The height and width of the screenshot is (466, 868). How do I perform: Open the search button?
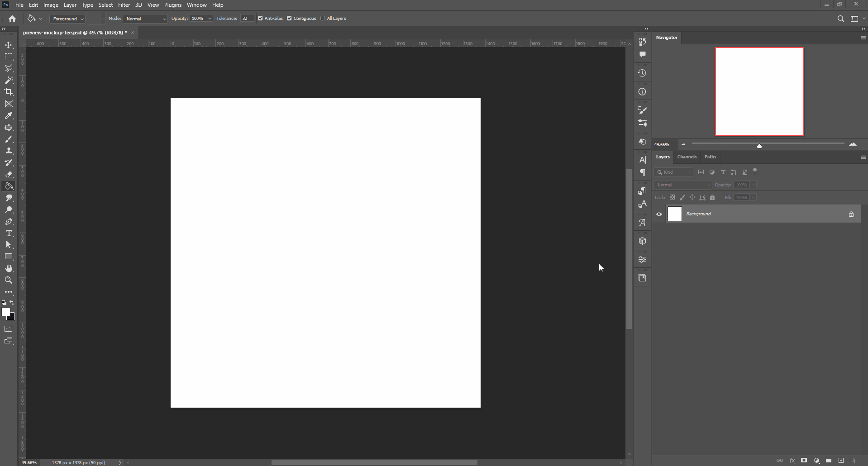tap(840, 19)
